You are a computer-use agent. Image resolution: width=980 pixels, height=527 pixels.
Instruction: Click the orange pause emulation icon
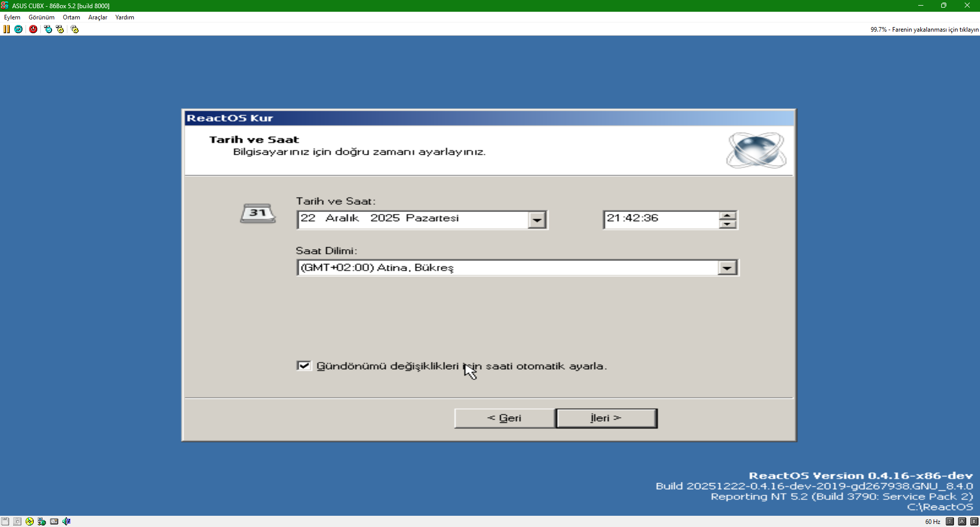point(7,29)
